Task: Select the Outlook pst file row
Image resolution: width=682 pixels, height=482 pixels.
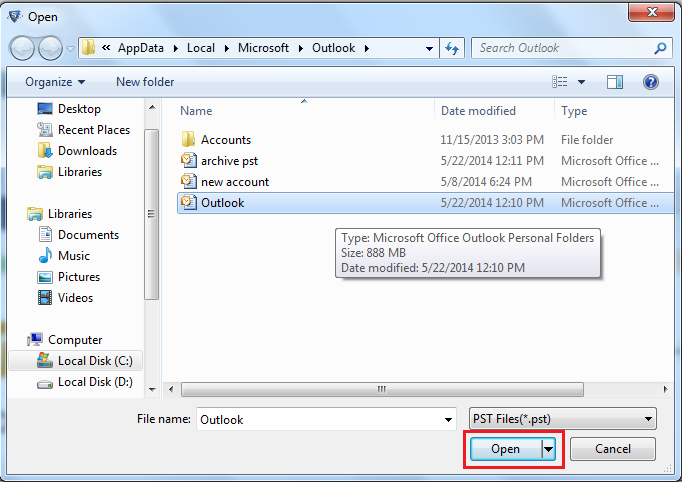Action: coord(425,203)
